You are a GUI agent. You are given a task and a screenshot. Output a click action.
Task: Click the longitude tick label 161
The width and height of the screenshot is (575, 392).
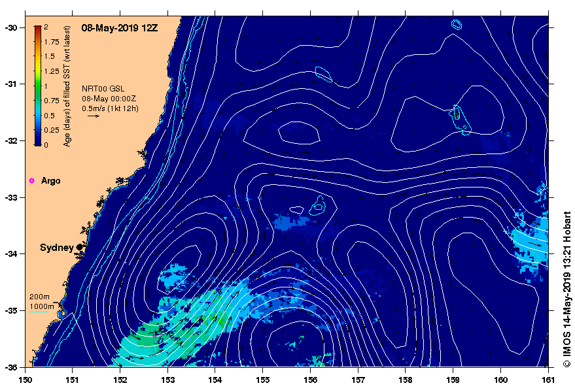pos(548,380)
